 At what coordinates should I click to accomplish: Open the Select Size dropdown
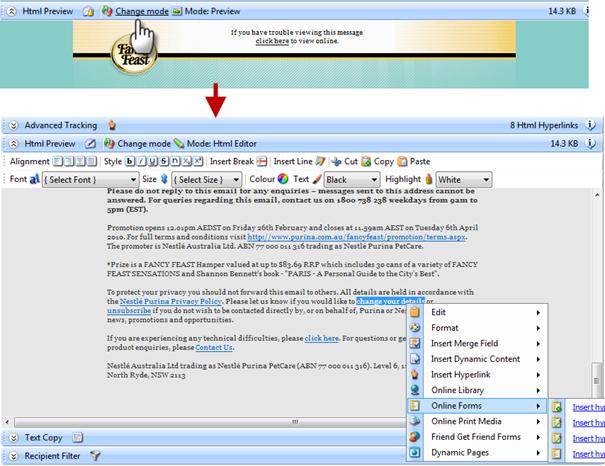[207, 180]
